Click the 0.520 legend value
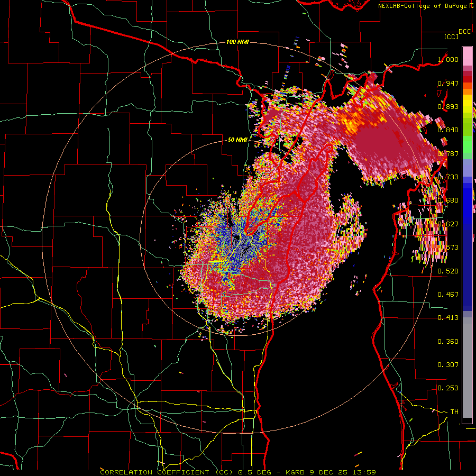Viewport: 476px width, 476px height. (x=448, y=271)
